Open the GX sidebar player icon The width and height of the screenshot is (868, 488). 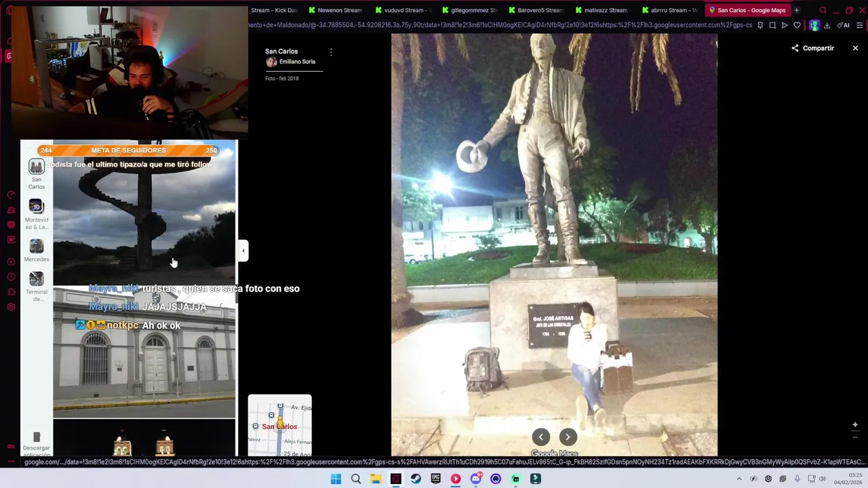(11, 262)
